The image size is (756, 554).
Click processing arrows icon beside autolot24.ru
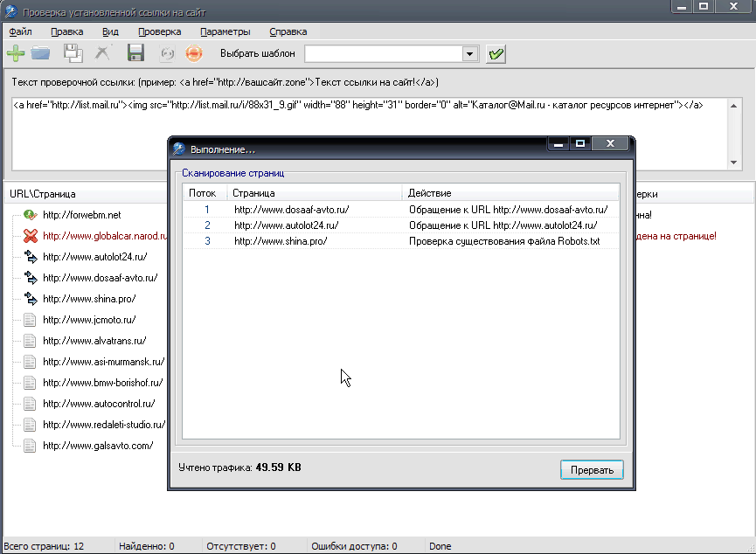coord(31,257)
